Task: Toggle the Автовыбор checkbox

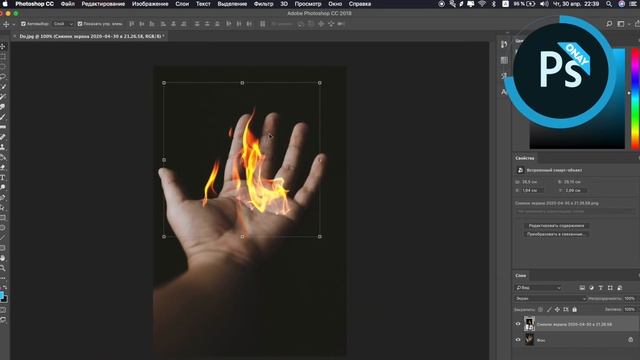Action: (x=23, y=24)
